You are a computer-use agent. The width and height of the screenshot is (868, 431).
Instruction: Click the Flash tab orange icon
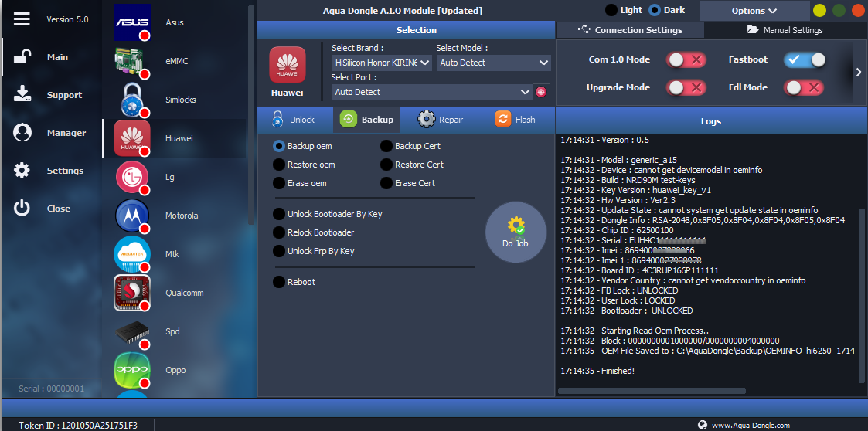click(502, 119)
